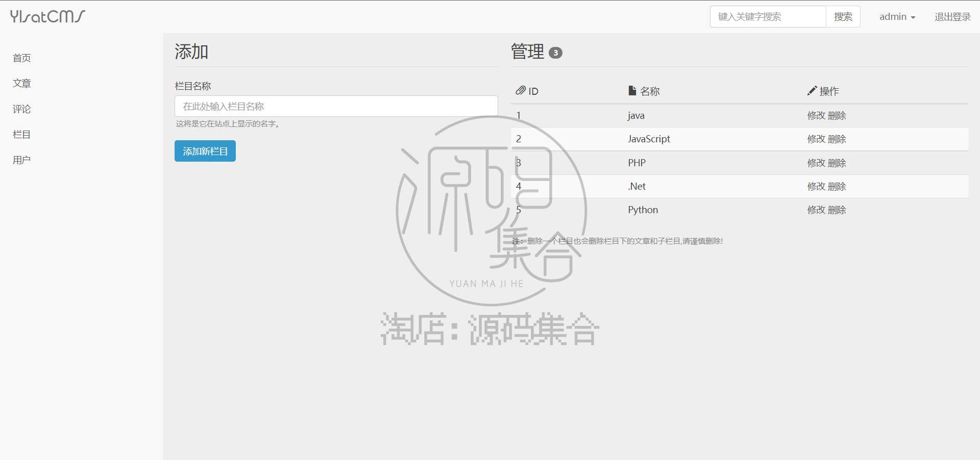Click 修改 for the PHP row
The image size is (980, 460).
pos(816,163)
